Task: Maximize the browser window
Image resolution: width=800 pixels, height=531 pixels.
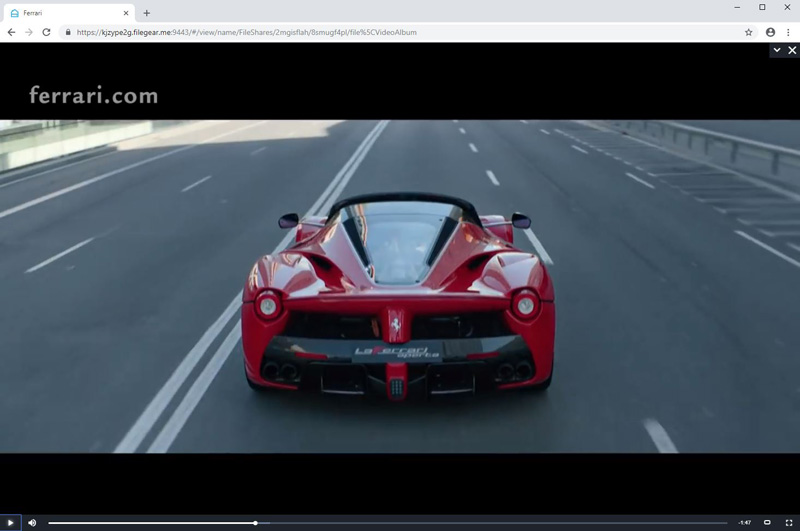Action: pos(762,7)
